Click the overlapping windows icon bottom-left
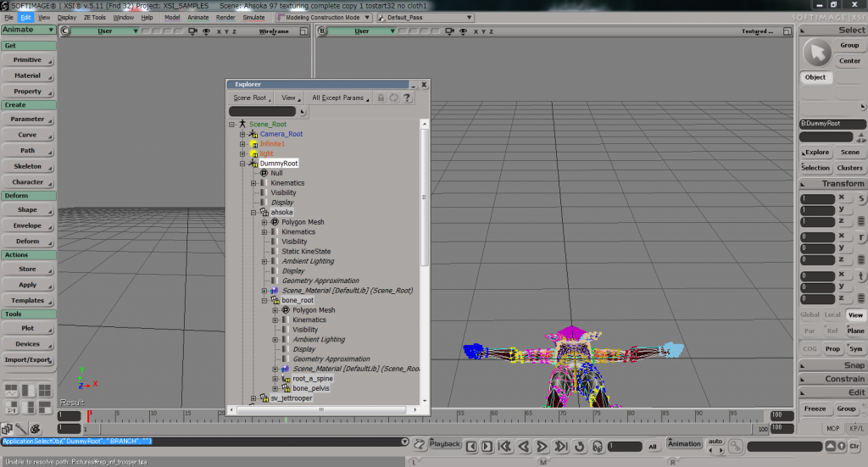 coord(7,429)
